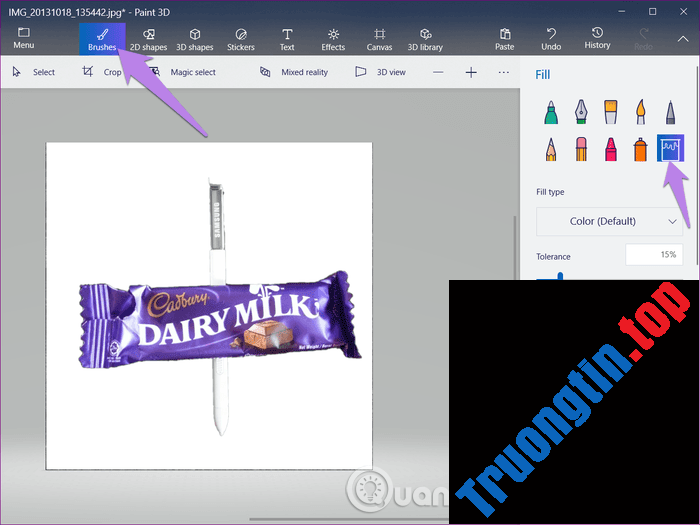Activate Magic select

click(183, 72)
